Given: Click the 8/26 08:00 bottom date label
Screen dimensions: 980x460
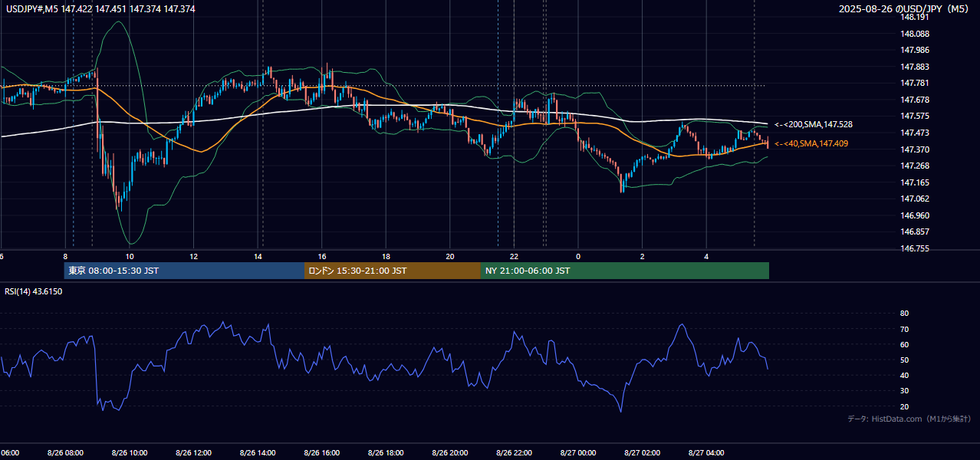Looking at the screenshot, I should (x=65, y=453).
